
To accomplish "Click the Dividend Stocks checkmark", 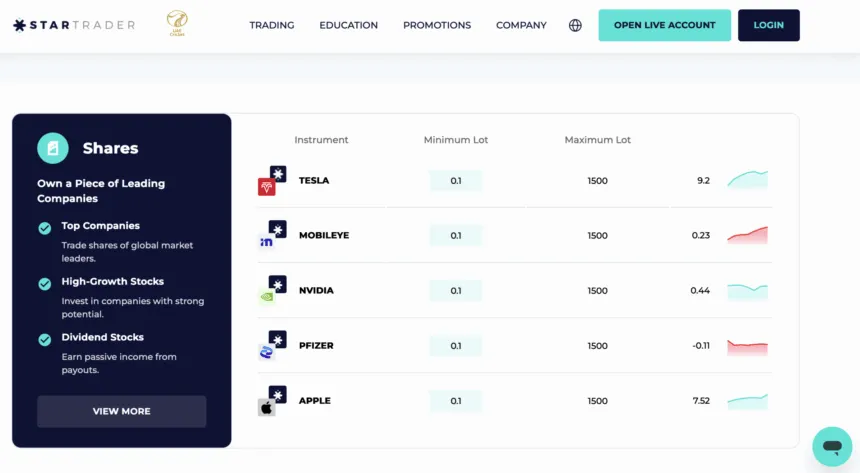I will pos(45,339).
